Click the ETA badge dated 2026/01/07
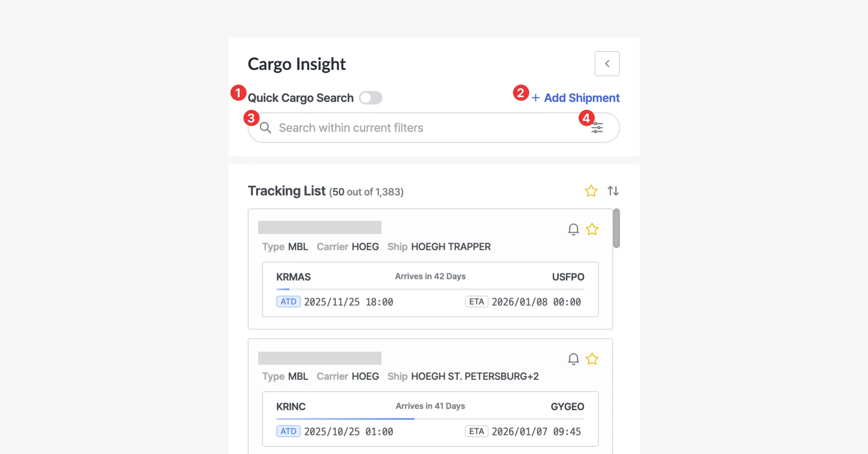Viewport: 868px width, 454px height. point(476,432)
